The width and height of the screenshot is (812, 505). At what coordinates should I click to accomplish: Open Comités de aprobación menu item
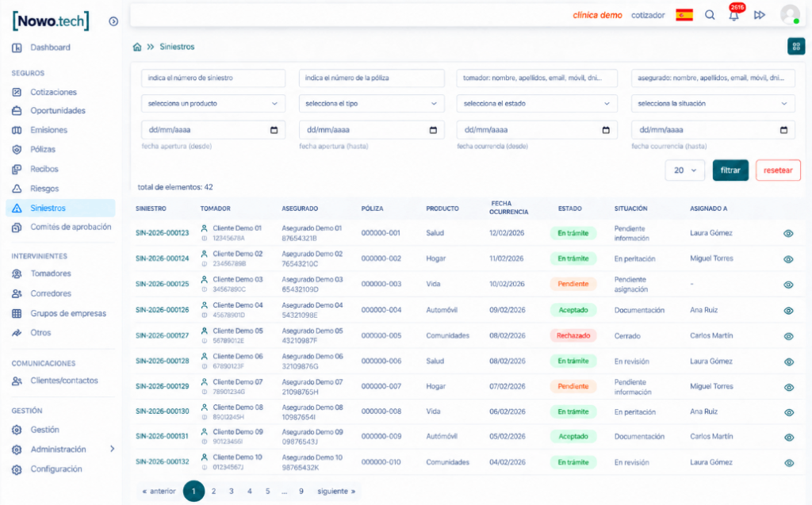[71, 227]
